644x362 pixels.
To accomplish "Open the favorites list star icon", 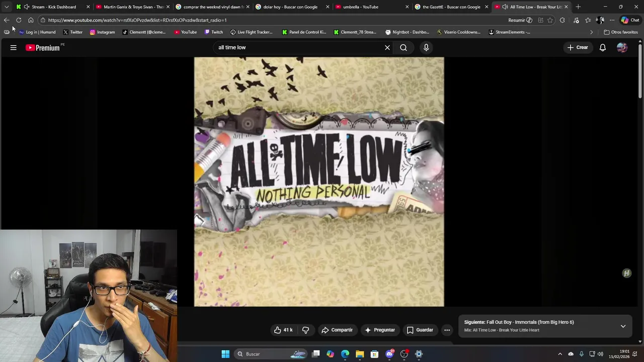I will (x=588, y=20).
